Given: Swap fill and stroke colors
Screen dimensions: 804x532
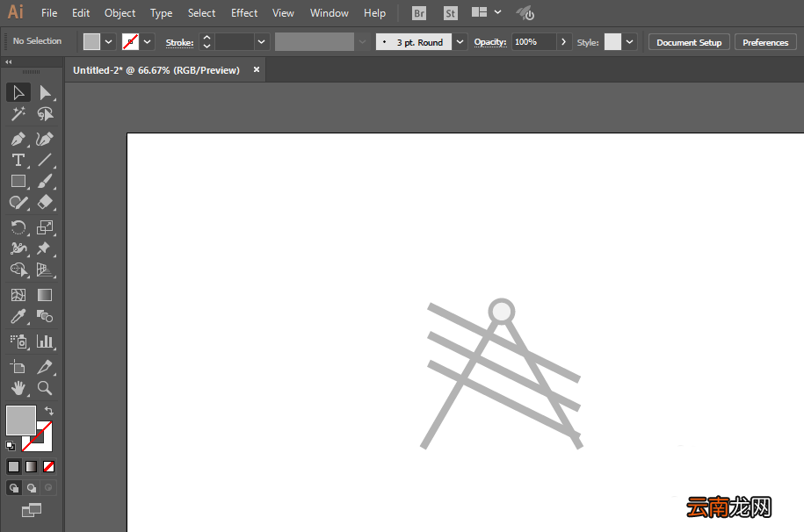Looking at the screenshot, I should point(49,411).
